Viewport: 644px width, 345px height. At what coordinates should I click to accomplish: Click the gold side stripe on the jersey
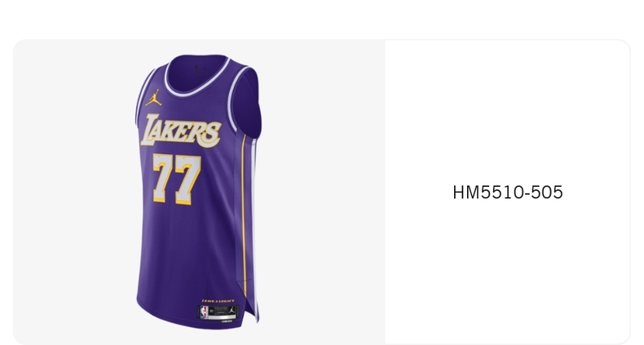coord(243,214)
